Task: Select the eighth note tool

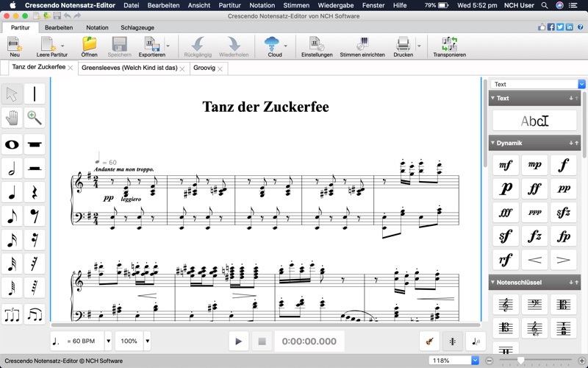Action: tap(12, 216)
